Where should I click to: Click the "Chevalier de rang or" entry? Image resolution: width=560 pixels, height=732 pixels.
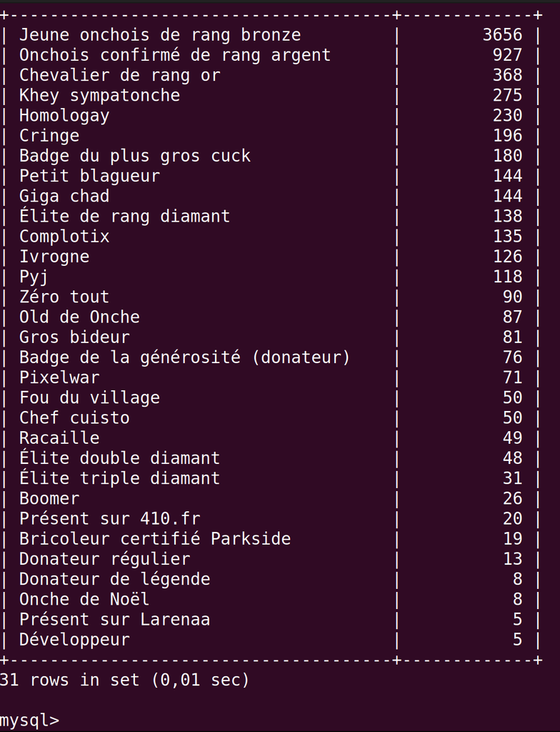tap(119, 75)
